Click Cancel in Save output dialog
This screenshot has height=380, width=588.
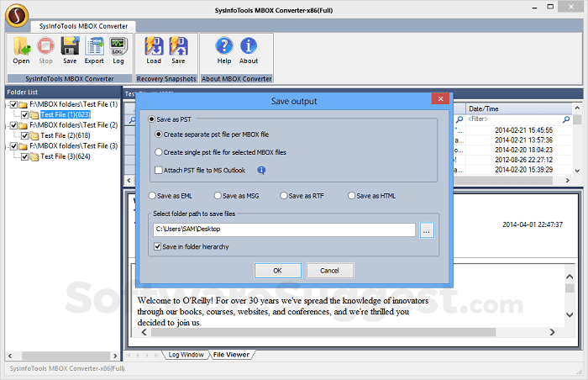[329, 271]
